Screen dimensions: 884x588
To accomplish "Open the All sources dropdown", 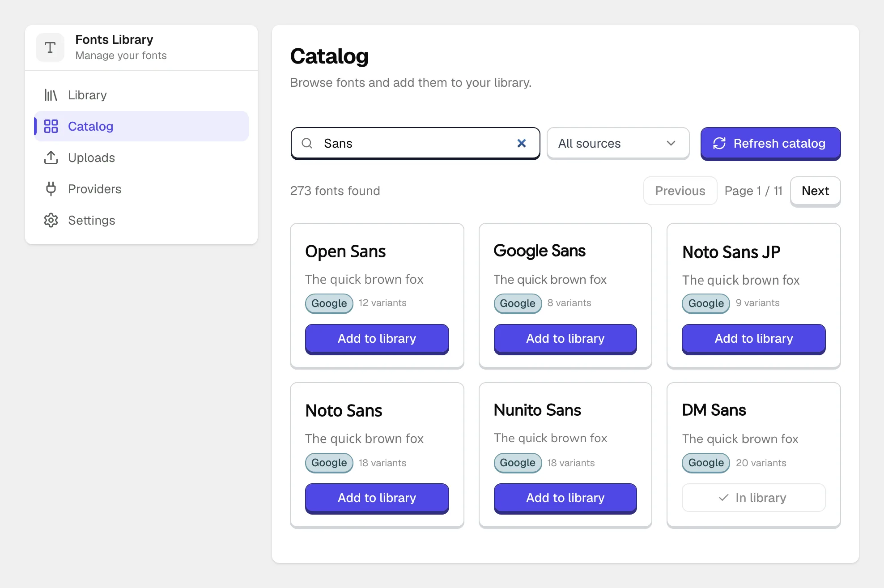I will pos(618,143).
